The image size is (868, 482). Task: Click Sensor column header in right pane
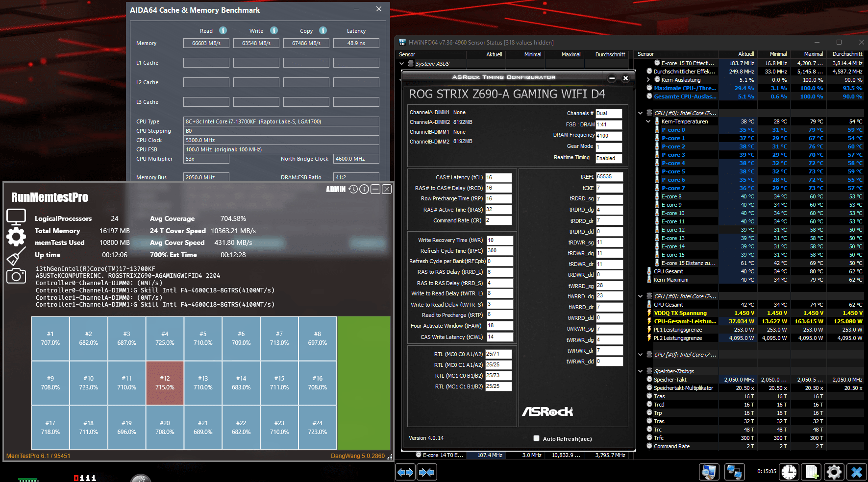point(677,54)
